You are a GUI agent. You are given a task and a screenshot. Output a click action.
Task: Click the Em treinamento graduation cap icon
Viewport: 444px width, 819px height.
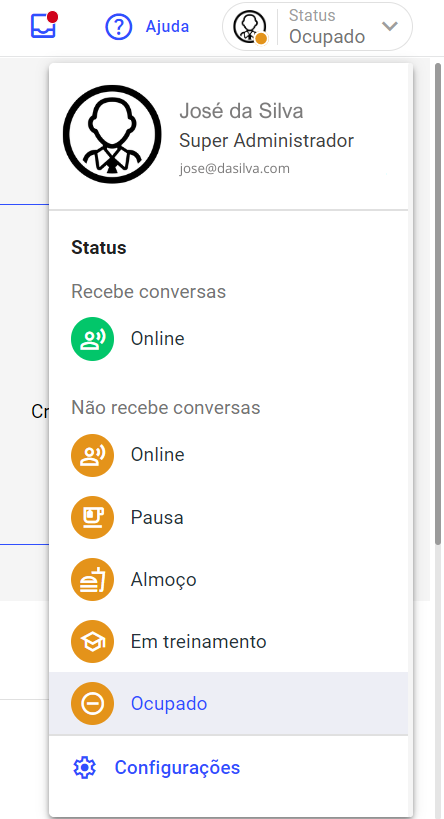click(92, 641)
